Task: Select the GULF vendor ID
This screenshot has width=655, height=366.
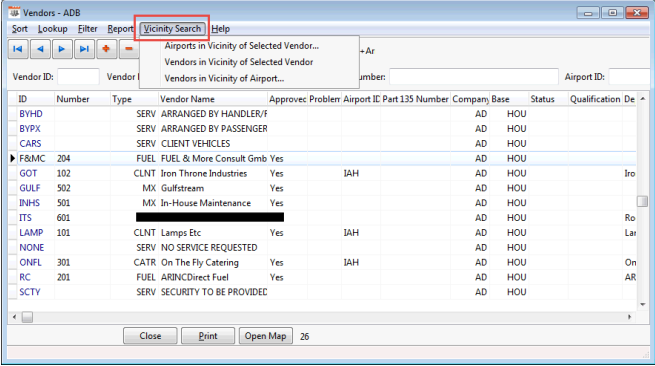Action: pyautogui.click(x=30, y=188)
